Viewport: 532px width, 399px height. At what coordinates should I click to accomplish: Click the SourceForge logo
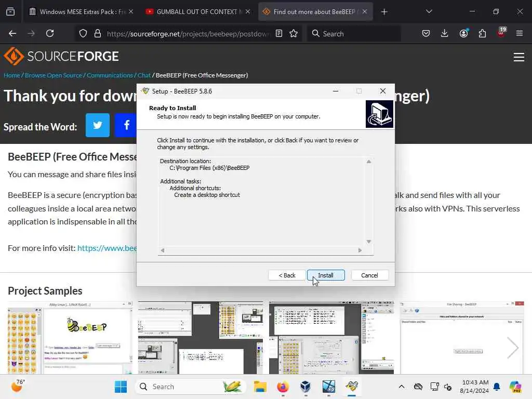pos(61,56)
